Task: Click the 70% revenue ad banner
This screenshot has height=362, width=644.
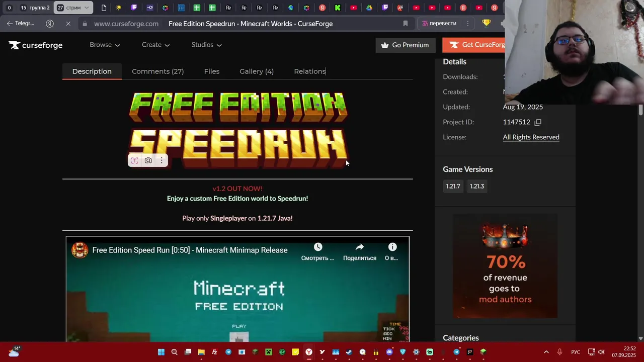Action: 505,266
